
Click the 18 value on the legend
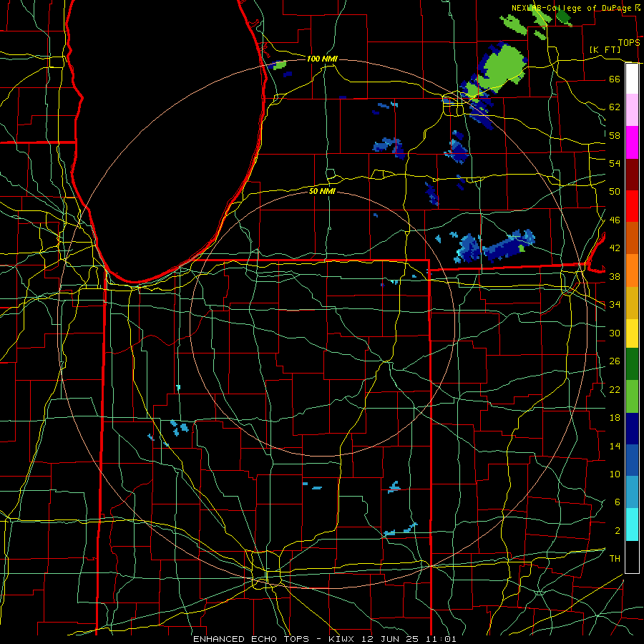click(615, 418)
